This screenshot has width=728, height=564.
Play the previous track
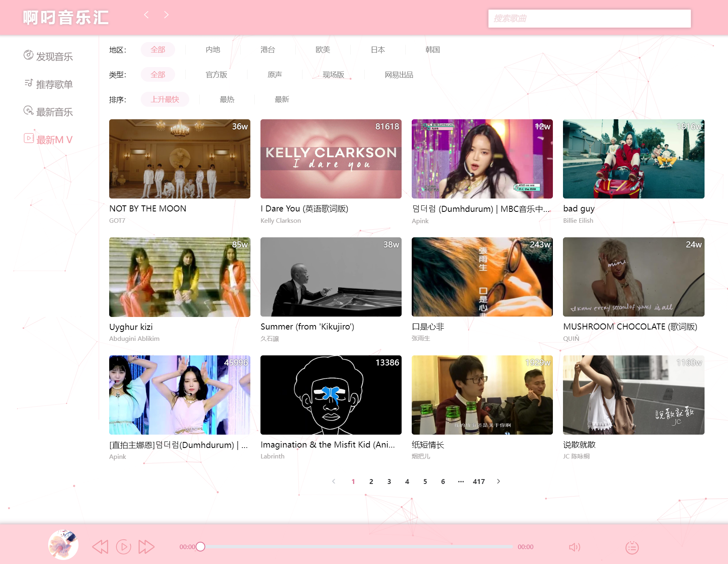click(x=100, y=547)
